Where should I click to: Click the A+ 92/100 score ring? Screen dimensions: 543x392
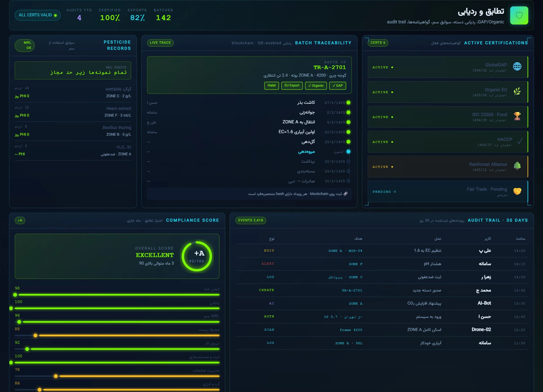197,256
